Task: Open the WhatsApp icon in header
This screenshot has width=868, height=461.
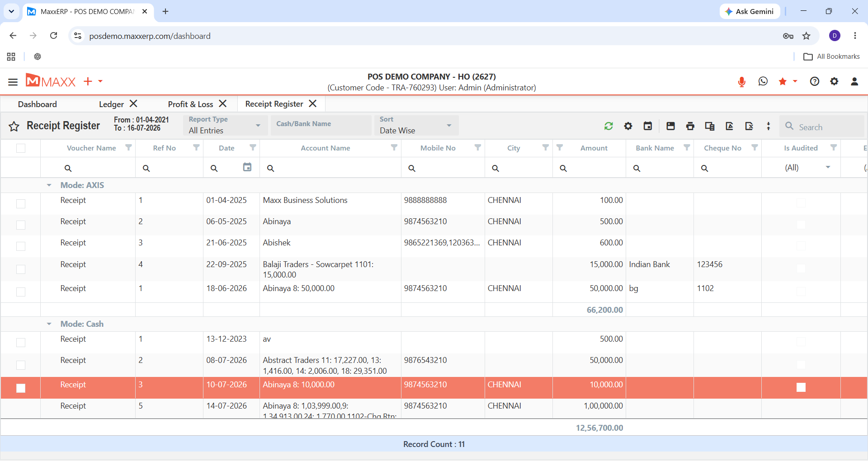Action: coord(763,81)
